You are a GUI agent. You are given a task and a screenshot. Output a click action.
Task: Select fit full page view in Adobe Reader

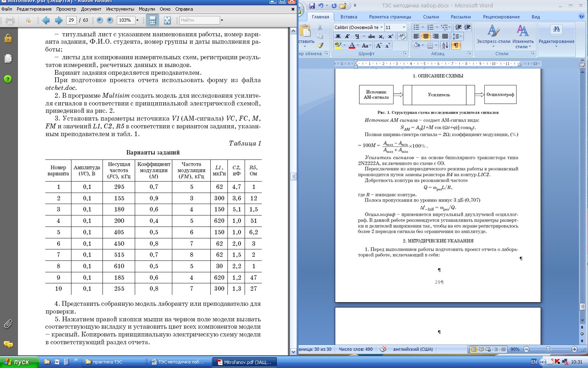click(167, 20)
